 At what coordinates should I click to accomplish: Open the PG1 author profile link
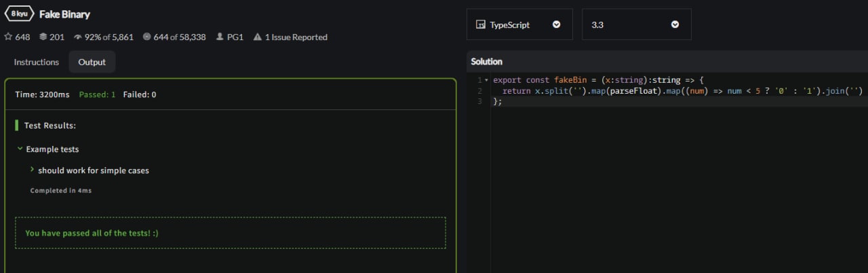click(x=236, y=37)
